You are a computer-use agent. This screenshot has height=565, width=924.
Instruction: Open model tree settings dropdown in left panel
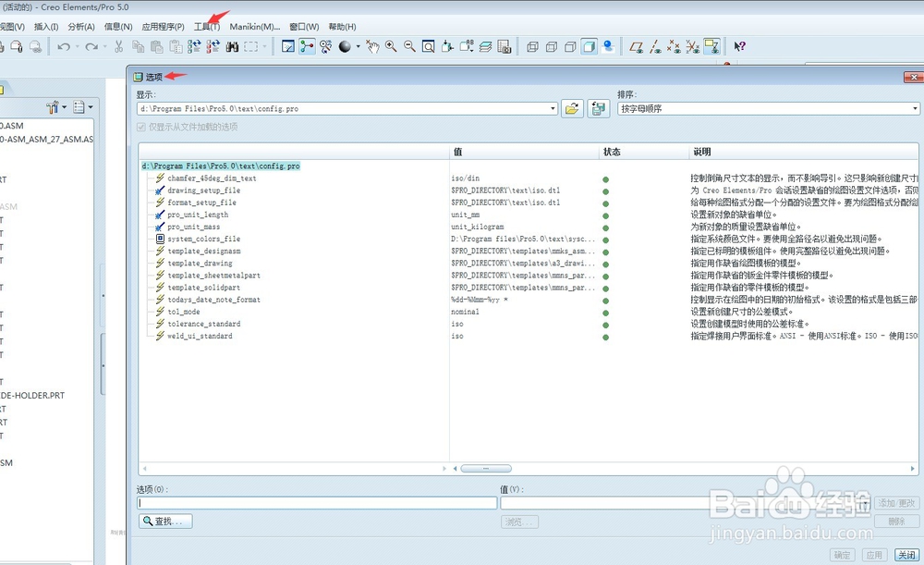point(56,106)
